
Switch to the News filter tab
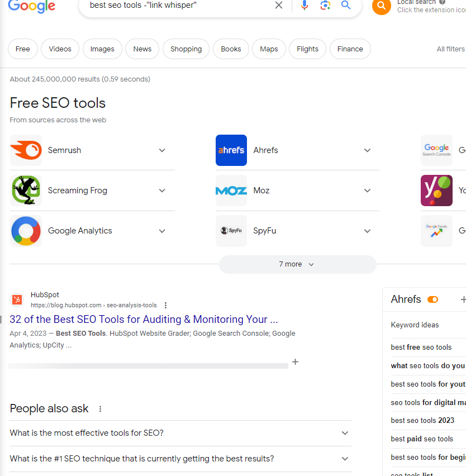click(x=142, y=49)
